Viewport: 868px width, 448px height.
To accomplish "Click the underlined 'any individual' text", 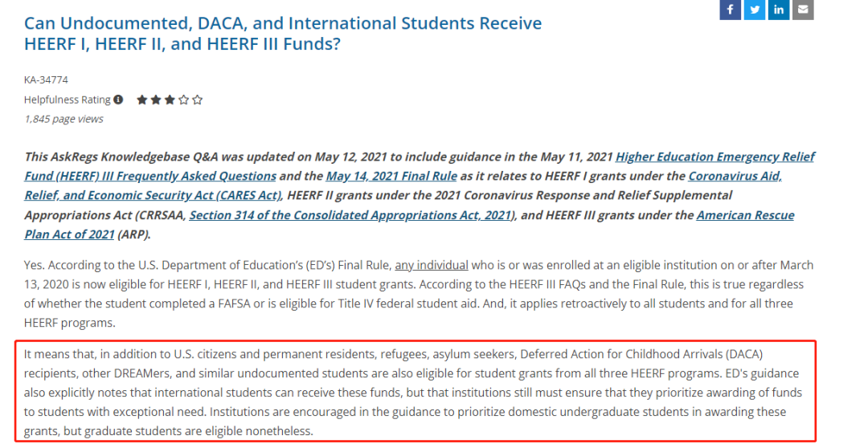I will pyautogui.click(x=432, y=265).
